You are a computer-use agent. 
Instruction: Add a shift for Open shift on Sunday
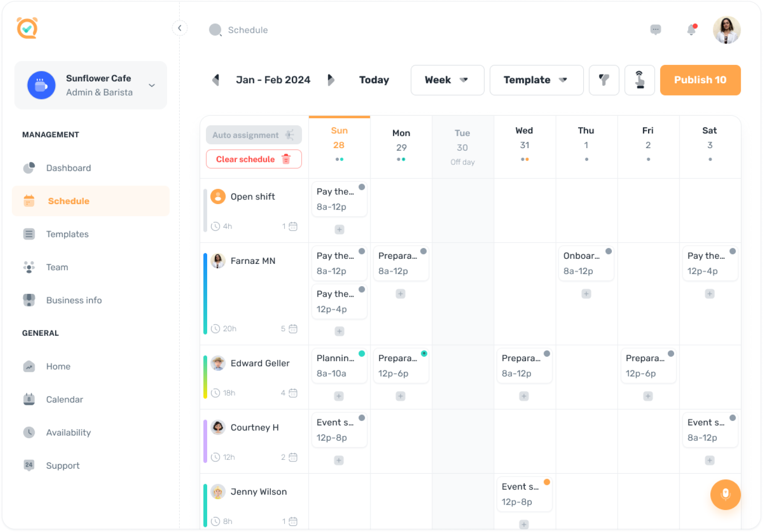click(x=339, y=229)
